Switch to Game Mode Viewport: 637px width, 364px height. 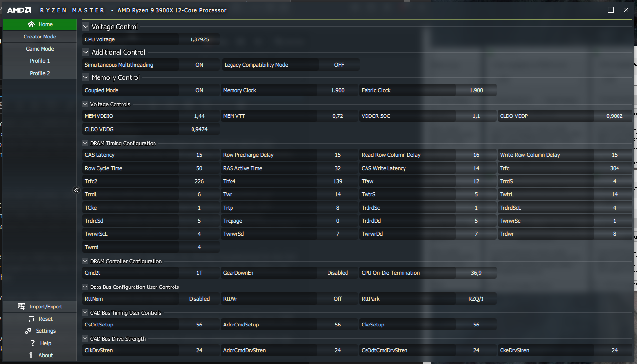40,49
